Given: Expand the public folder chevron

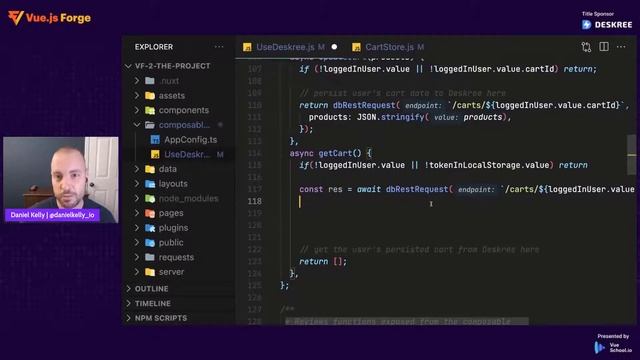Looking at the screenshot, I should pos(137,242).
